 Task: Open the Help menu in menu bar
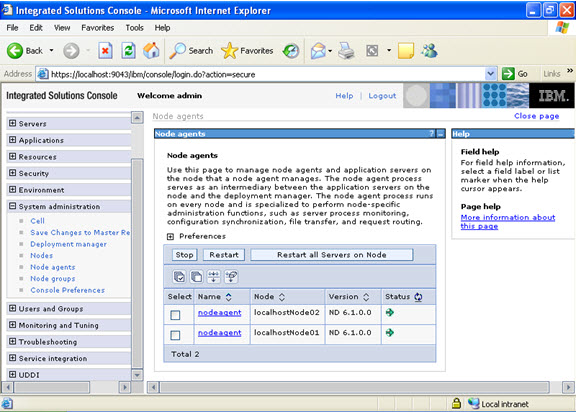coord(162,28)
